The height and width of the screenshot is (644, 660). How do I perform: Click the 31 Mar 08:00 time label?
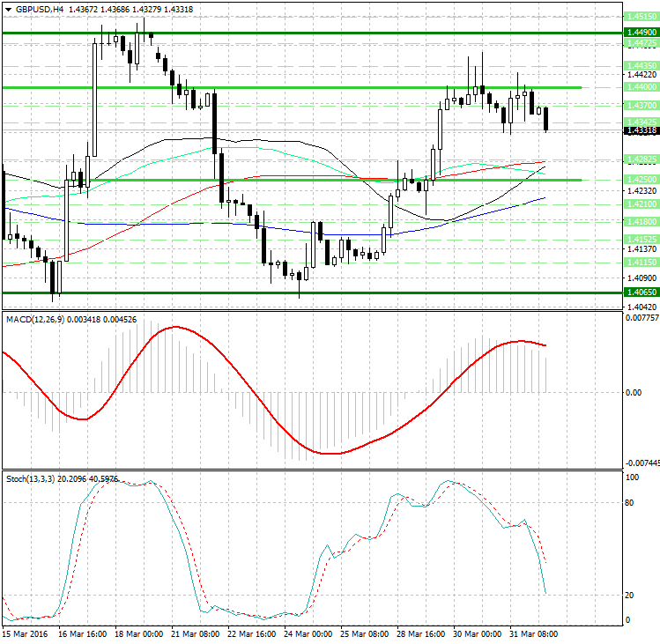click(x=533, y=634)
